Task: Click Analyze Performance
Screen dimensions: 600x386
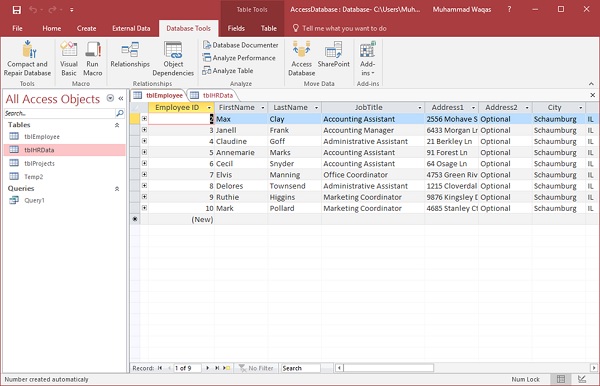Action: tap(239, 58)
